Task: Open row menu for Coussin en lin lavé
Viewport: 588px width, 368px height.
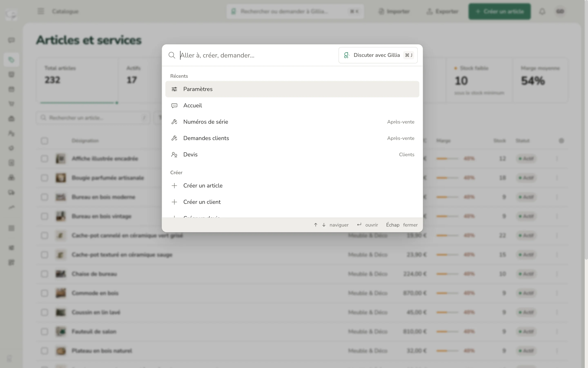Action: coord(557,312)
